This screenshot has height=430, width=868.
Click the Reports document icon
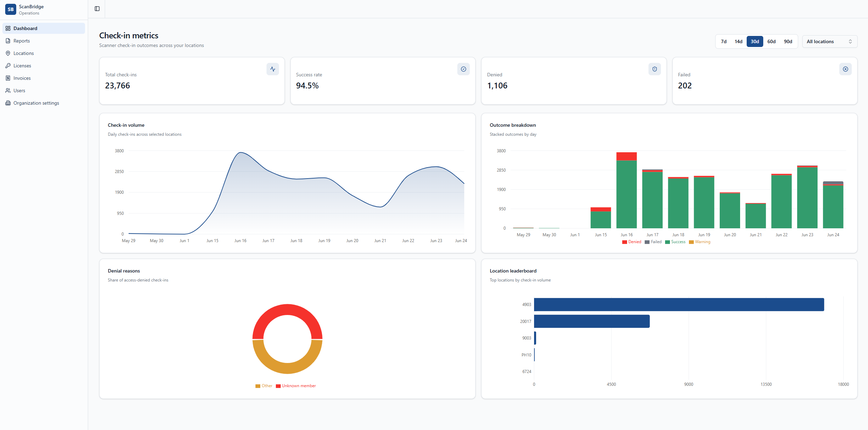pyautogui.click(x=8, y=41)
